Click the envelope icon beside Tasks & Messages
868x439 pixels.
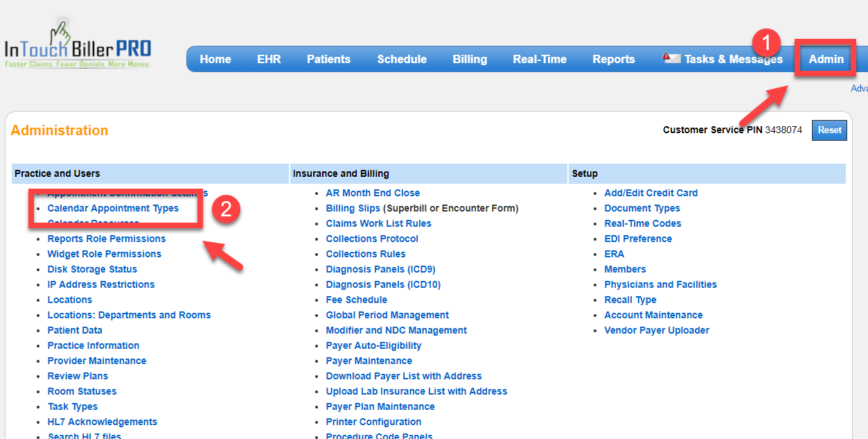click(x=671, y=59)
